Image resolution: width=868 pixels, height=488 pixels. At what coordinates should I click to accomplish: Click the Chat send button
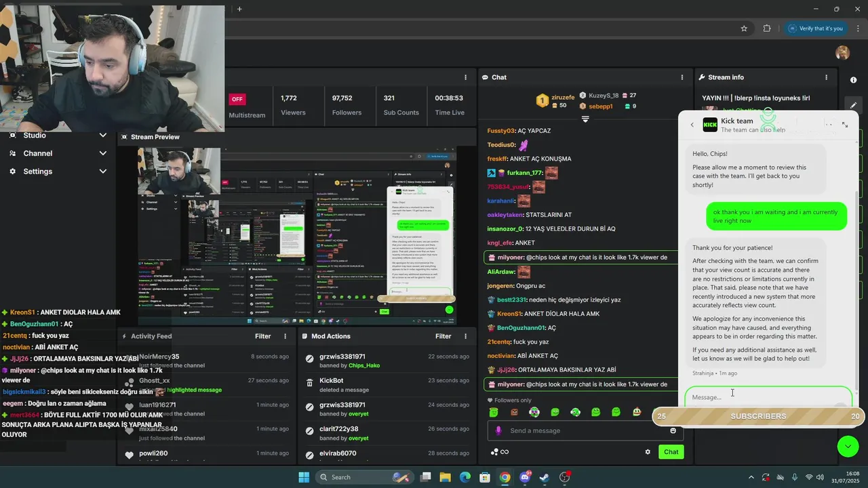pos(671,452)
